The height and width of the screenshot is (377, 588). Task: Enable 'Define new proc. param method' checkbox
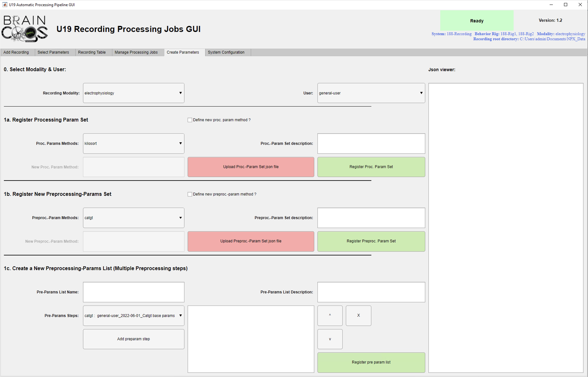click(x=190, y=120)
